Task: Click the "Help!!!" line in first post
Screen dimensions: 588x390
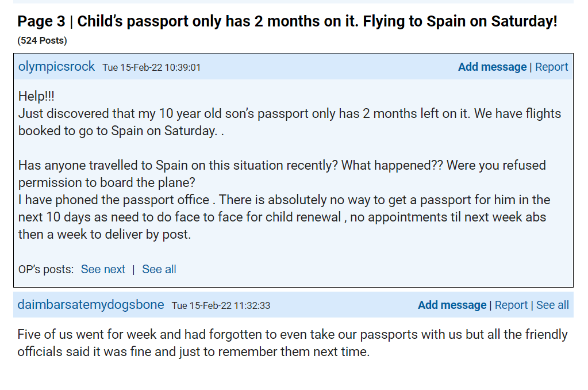Action: click(x=36, y=96)
